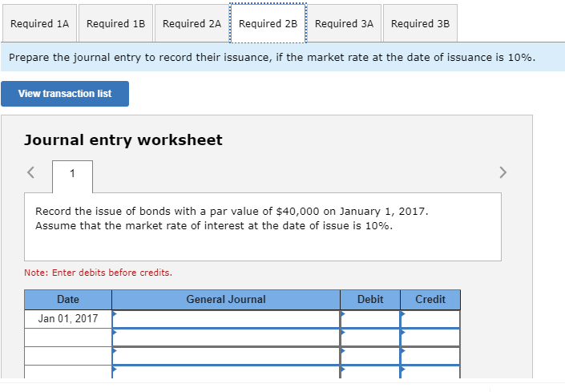Click the 'Note: Enter debits before credits' text
Image resolution: width=565 pixels, height=392 pixels.
coord(98,273)
